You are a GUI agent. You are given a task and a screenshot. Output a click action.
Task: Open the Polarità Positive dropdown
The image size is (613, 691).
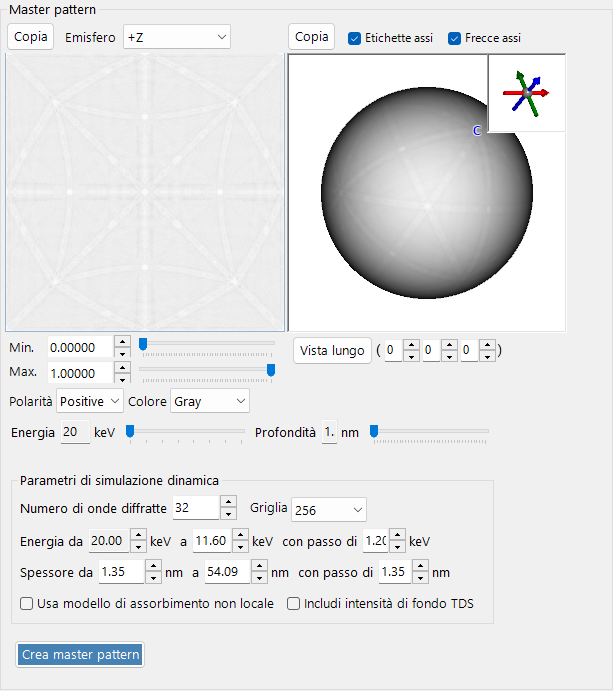pos(89,401)
